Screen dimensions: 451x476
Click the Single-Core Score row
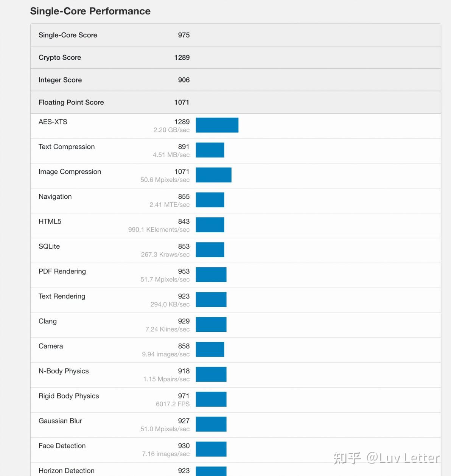(x=235, y=35)
